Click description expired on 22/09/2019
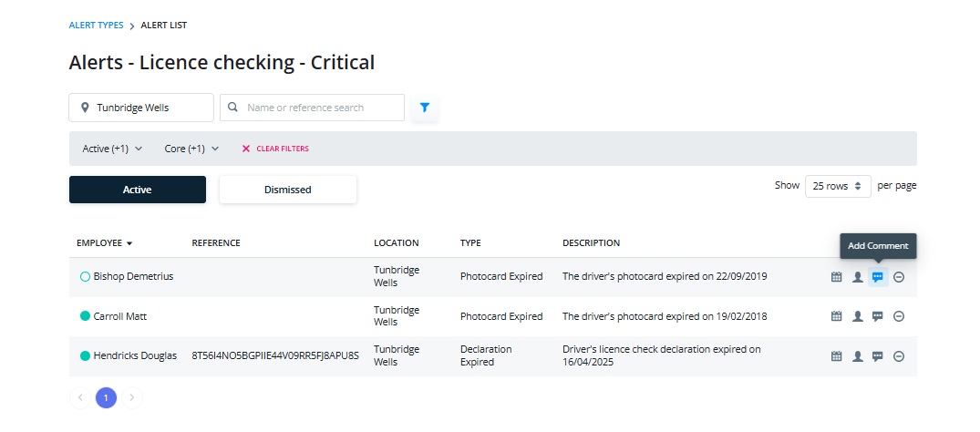The width and height of the screenshot is (980, 432). (x=665, y=276)
